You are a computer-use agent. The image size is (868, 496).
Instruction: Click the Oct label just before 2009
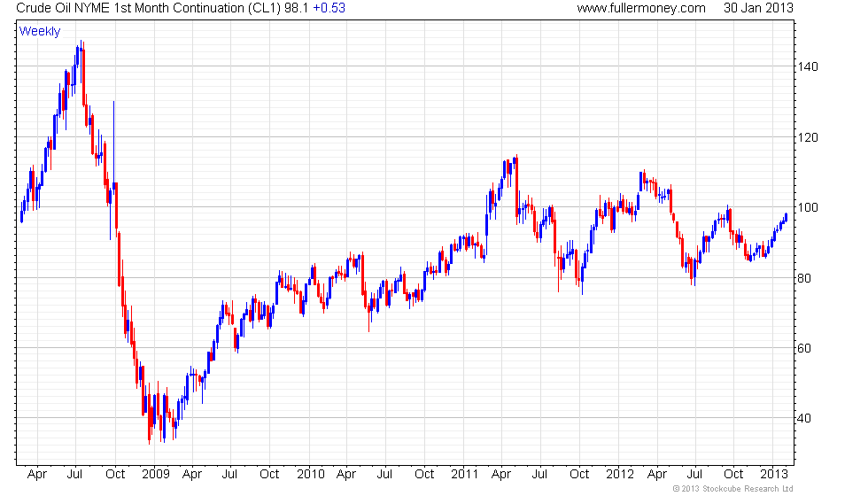115,475
